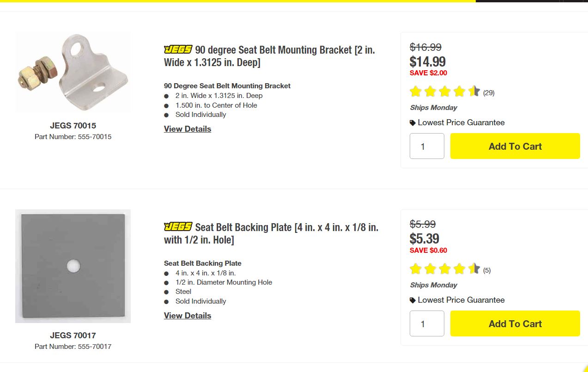588x372 pixels.
Task: Click the JEGS 70015 product name
Action: [73, 126]
